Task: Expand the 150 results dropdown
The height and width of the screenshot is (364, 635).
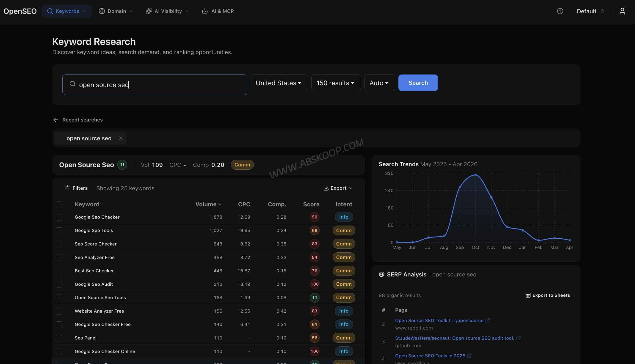Action: pos(336,83)
